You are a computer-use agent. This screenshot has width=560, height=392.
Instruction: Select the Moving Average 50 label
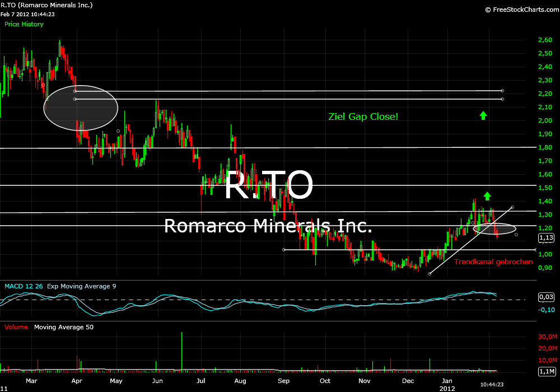coord(64,327)
